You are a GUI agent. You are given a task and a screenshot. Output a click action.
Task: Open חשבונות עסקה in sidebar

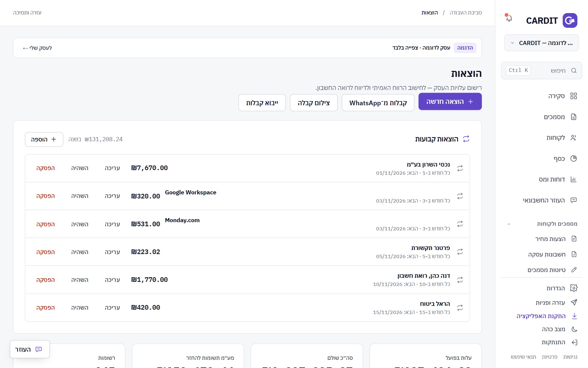coord(552,254)
